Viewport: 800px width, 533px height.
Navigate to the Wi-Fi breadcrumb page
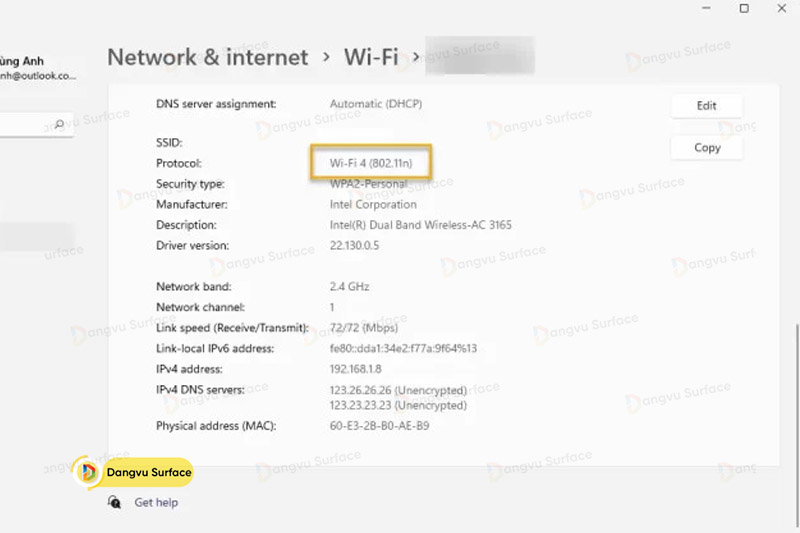[x=370, y=57]
